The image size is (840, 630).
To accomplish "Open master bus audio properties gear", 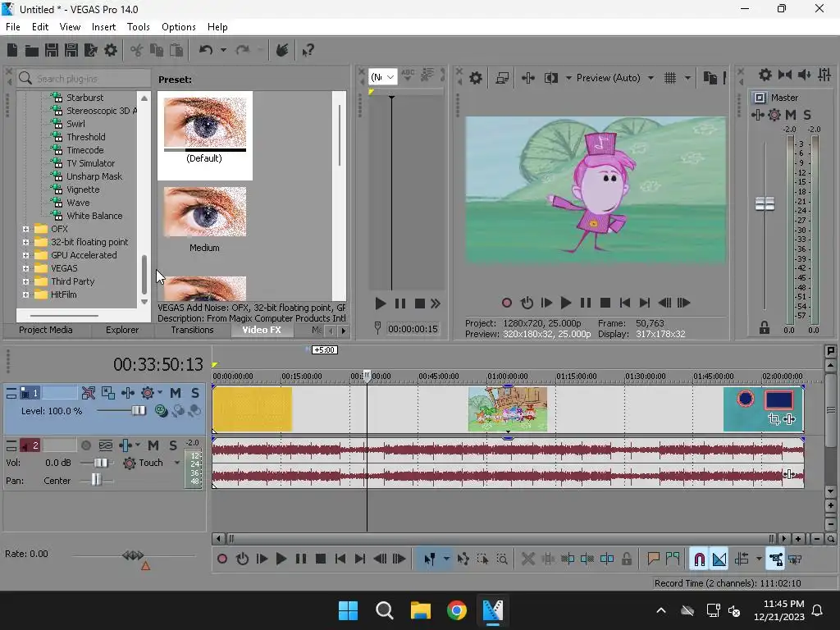I will pos(765,75).
